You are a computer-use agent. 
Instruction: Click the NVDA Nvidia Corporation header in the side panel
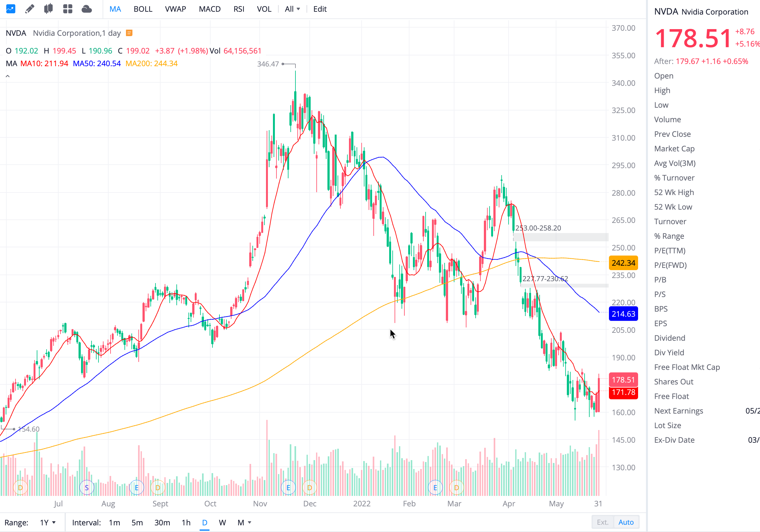tap(701, 12)
